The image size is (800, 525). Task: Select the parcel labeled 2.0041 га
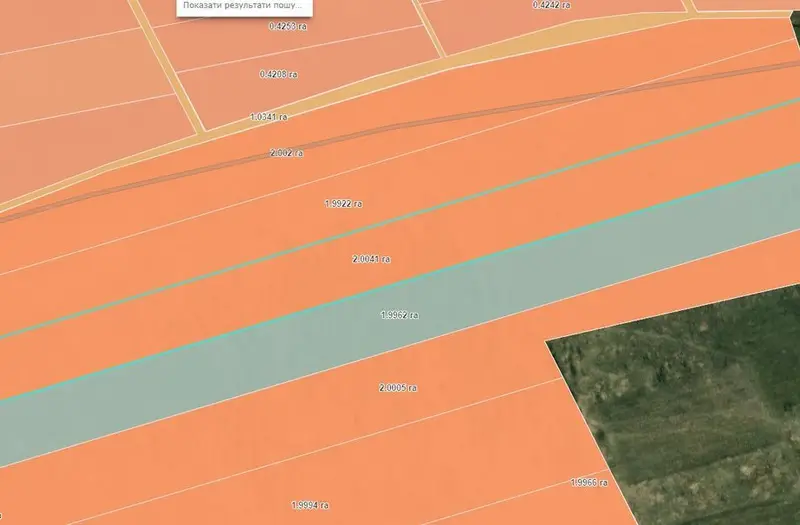tap(371, 259)
